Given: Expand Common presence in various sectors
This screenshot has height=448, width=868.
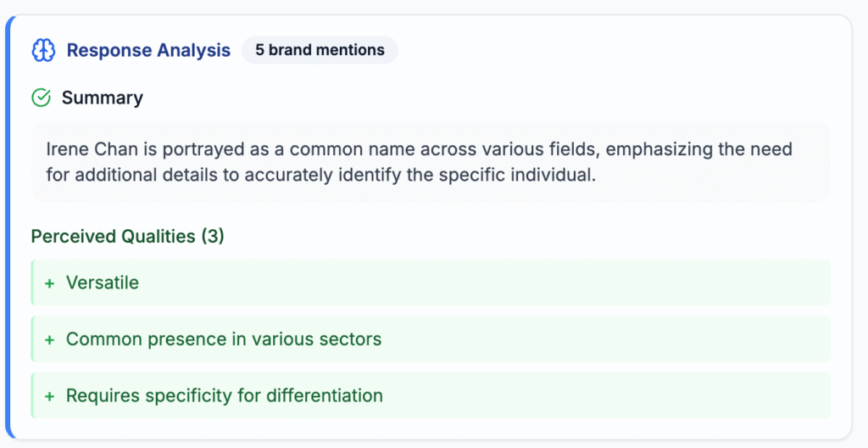Looking at the screenshot, I should pyautogui.click(x=224, y=339).
